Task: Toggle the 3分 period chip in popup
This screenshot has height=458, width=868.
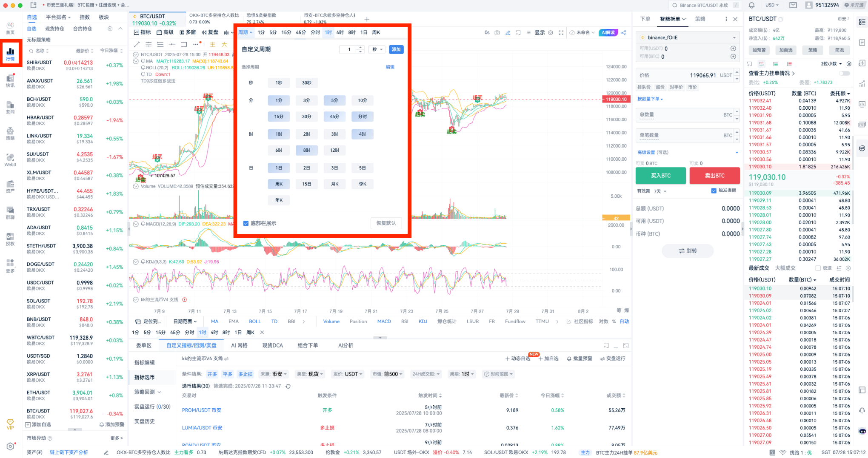Action: click(307, 100)
